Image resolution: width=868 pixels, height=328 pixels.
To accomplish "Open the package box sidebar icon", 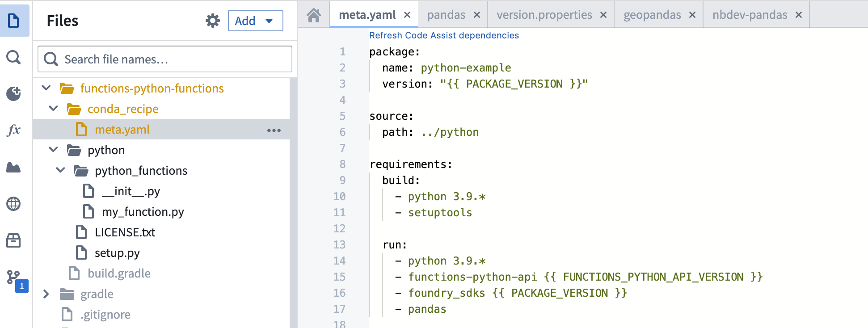I will click(14, 240).
